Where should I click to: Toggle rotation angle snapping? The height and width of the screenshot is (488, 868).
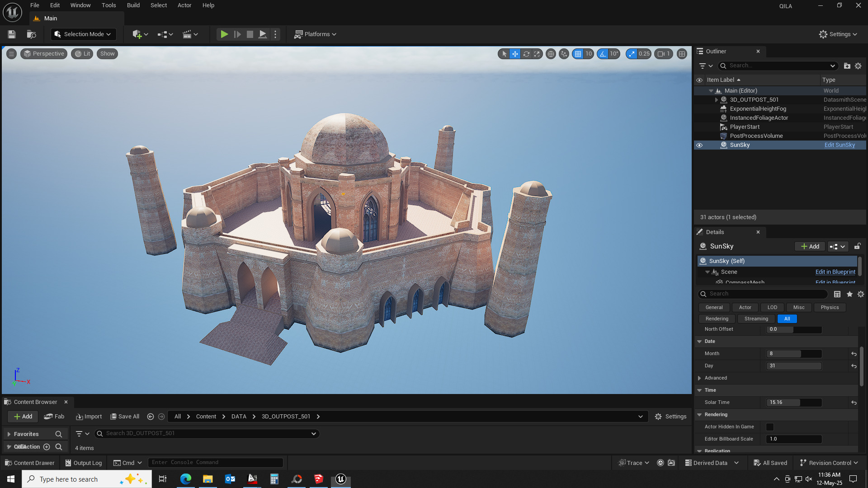tap(603, 54)
